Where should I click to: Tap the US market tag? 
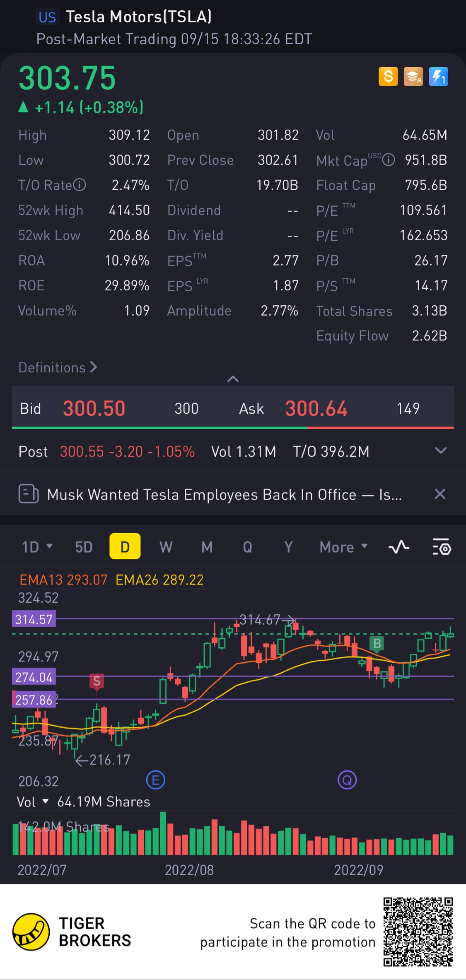47,17
